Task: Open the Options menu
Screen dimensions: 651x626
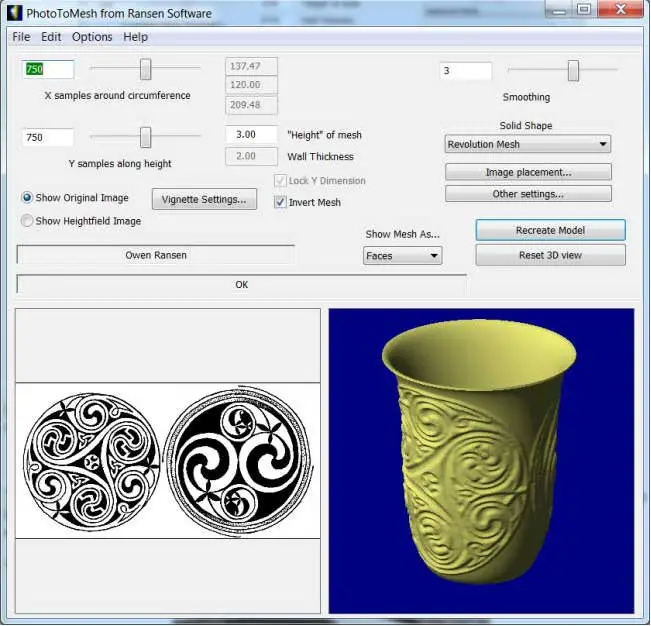Action: tap(92, 37)
